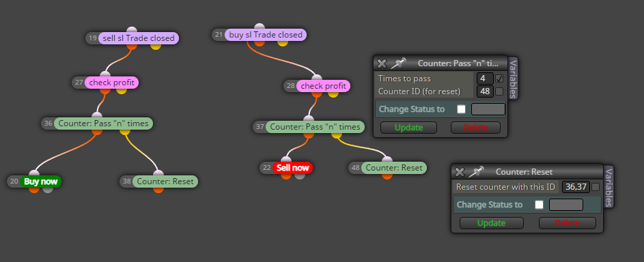The image size is (644, 262).
Task: Enable Change Status to in Counter Pass panel
Action: [462, 109]
